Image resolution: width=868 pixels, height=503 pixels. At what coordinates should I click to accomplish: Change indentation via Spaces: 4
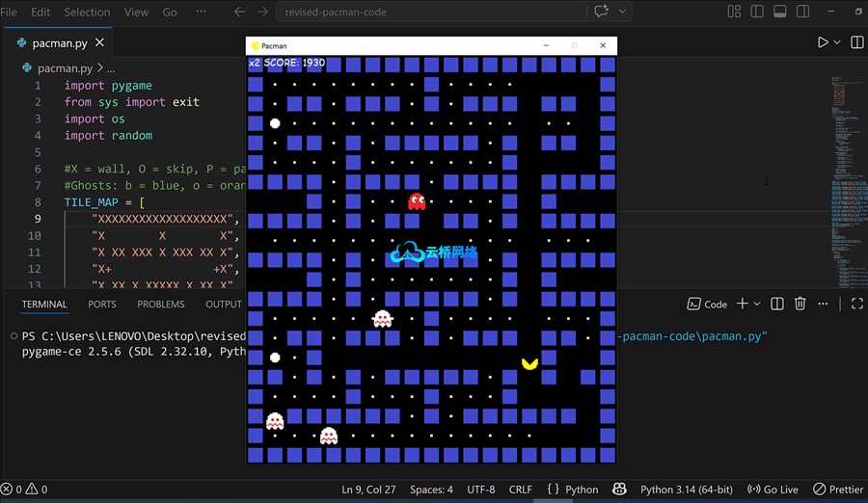[x=431, y=490]
